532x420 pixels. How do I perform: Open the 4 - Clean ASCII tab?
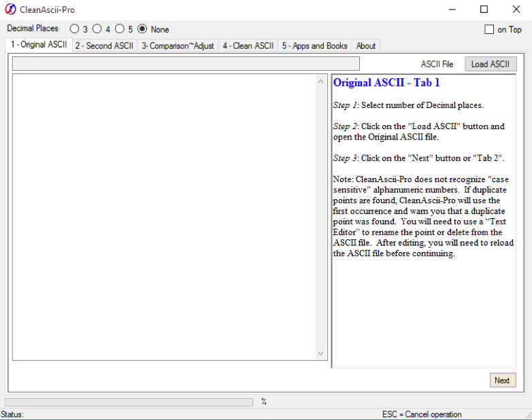[x=248, y=46]
